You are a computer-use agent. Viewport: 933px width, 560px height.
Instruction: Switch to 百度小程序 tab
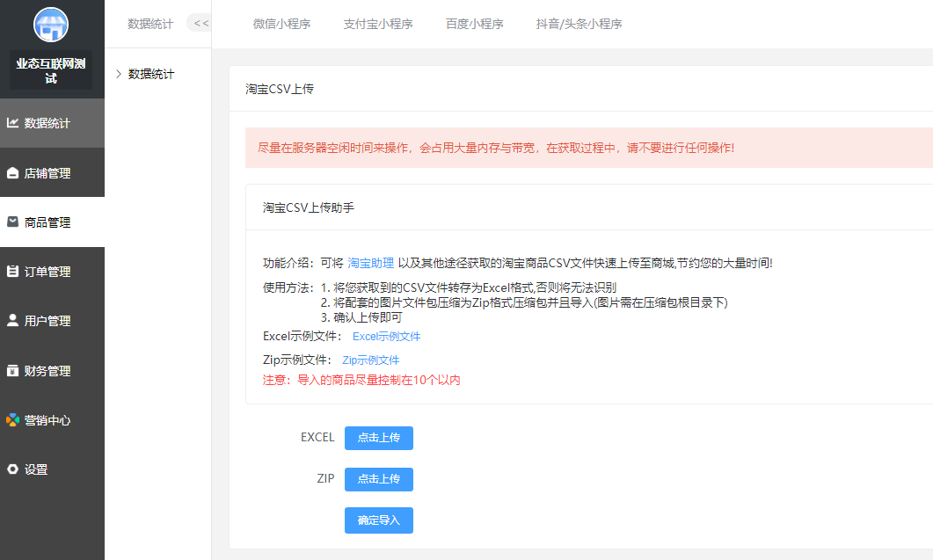[474, 24]
